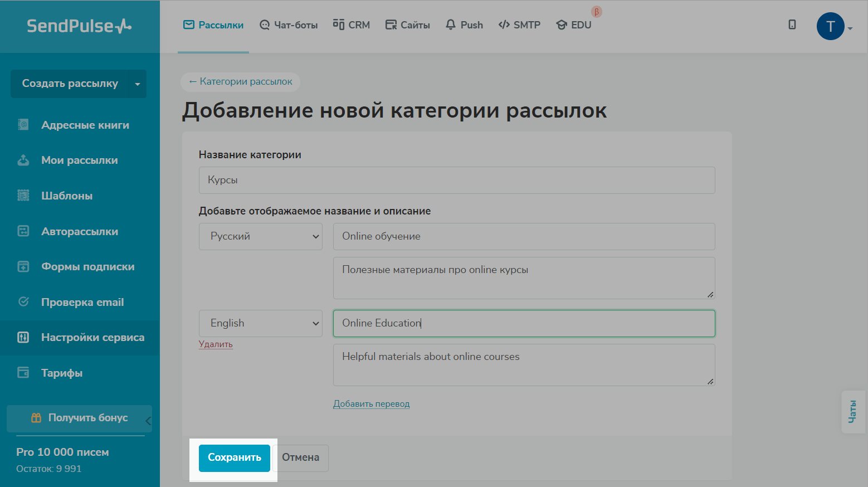This screenshot has height=487, width=868.
Task: Click the Delete link under English
Action: (x=216, y=344)
